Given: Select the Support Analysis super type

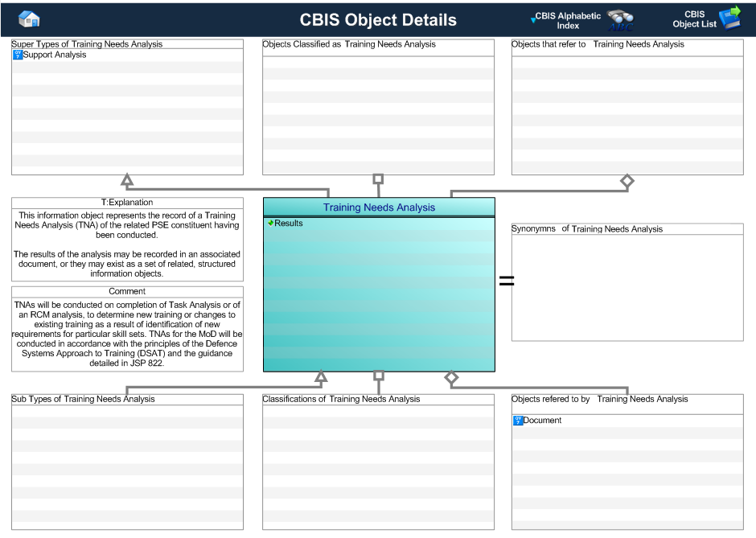Looking at the screenshot, I should [55, 55].
